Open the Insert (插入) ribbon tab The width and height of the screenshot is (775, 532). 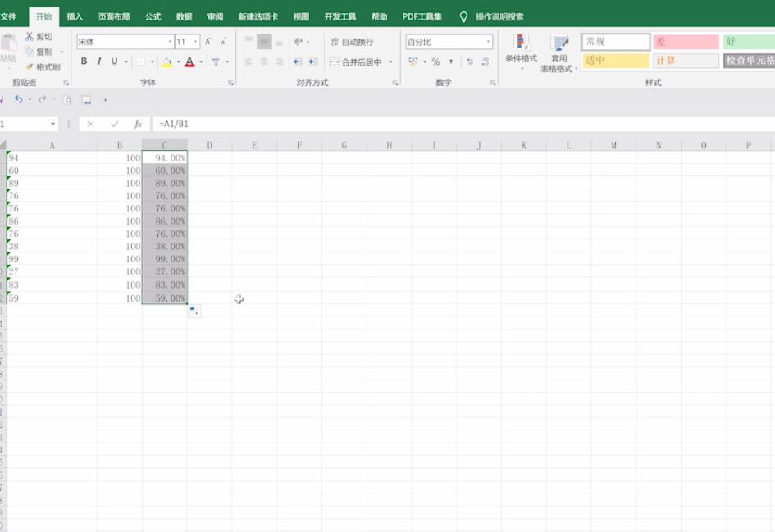75,16
